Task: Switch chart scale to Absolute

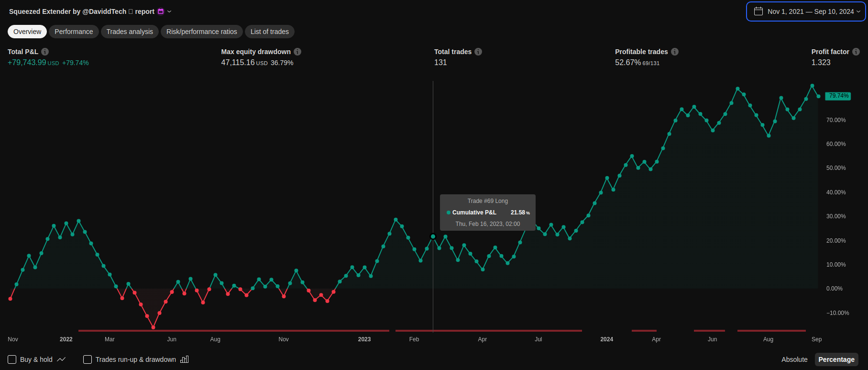Action: click(x=794, y=359)
